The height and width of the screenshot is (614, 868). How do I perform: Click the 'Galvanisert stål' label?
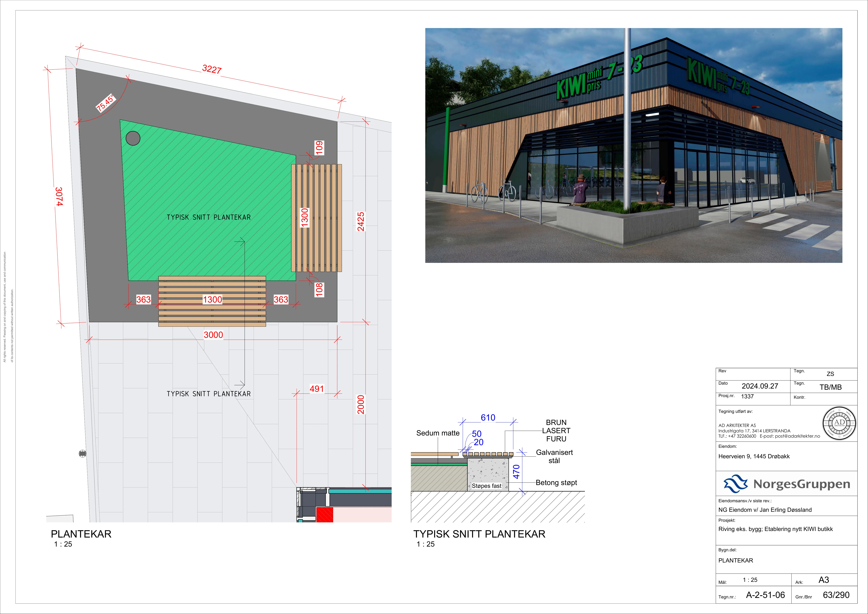point(554,456)
